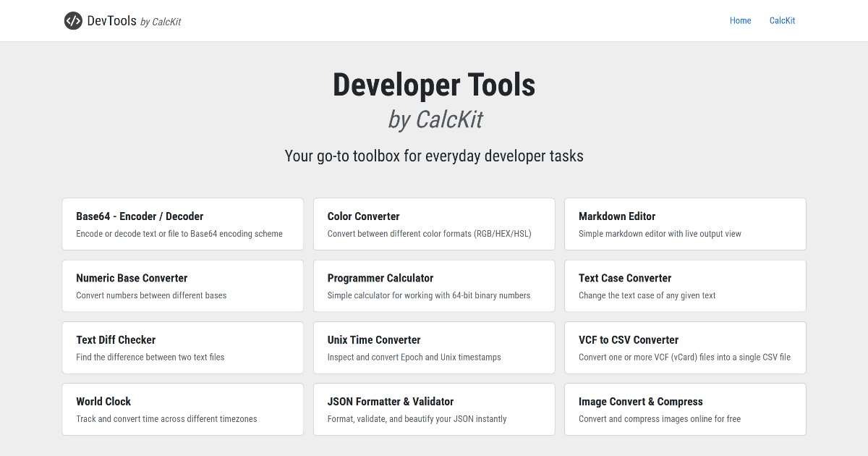
Task: Launch the World Clock tool
Action: (182, 409)
